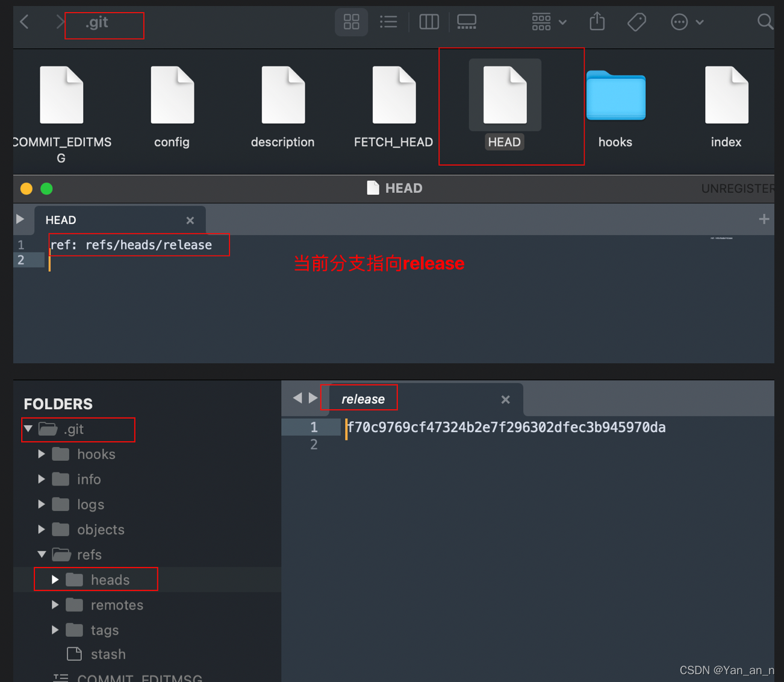Switch Finder to gallery view
784x682 pixels.
pyautogui.click(x=467, y=22)
